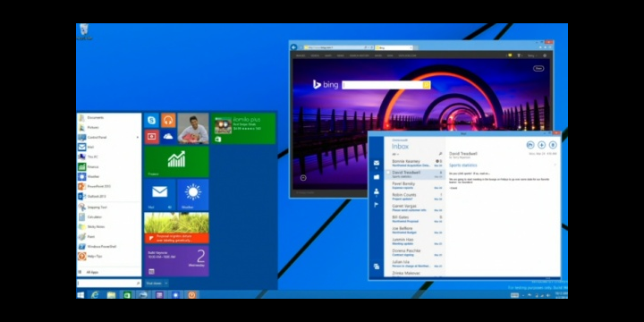Image resolution: width=644 pixels, height=322 pixels.
Task: Open the News tile with grass photo
Action: point(176,227)
